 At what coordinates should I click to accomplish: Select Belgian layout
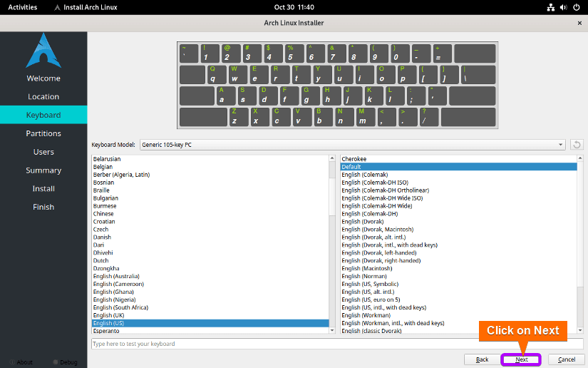point(210,167)
